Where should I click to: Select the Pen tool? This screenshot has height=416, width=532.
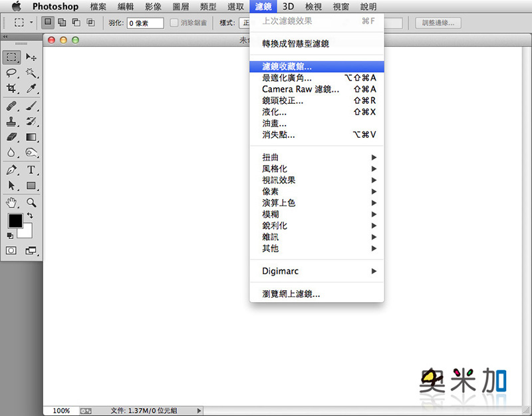[x=11, y=170]
